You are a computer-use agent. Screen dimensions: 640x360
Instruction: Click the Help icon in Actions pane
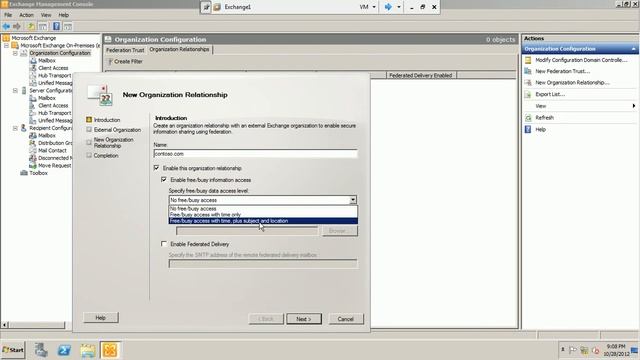click(x=528, y=129)
